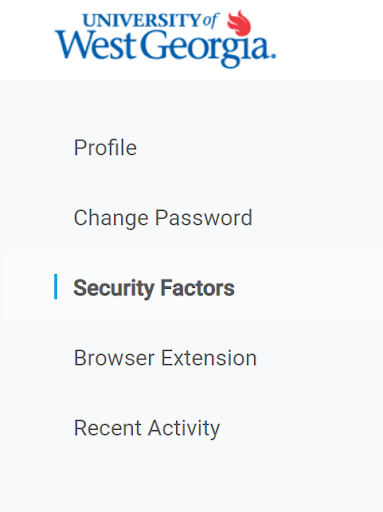Click the "UNIVERSITY of" text in logo
This screenshot has height=512, width=383.
pyautogui.click(x=151, y=20)
